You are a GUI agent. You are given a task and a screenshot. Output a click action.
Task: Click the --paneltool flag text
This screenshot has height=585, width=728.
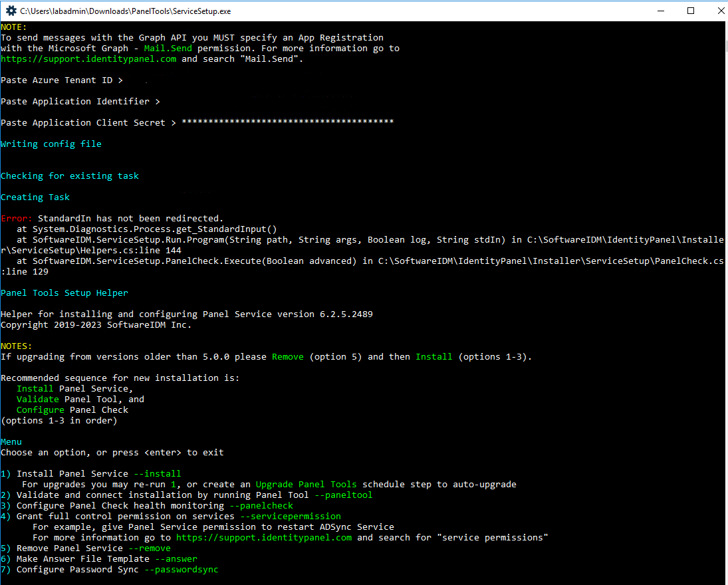[344, 495]
